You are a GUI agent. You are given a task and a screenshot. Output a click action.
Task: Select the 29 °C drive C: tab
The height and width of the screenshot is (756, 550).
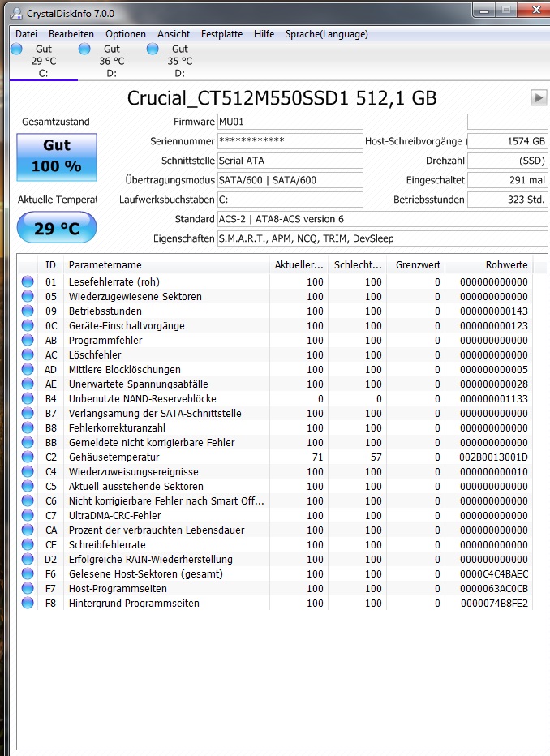click(x=43, y=61)
